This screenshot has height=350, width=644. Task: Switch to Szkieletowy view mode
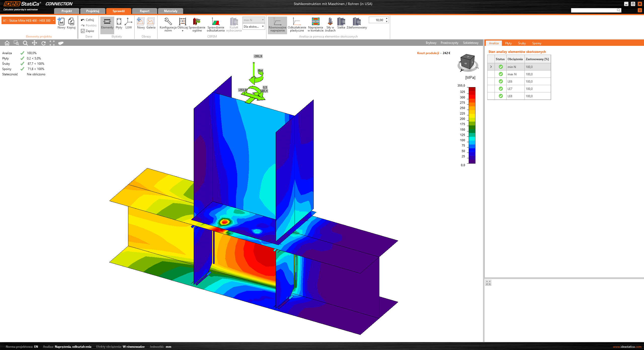[x=471, y=43]
